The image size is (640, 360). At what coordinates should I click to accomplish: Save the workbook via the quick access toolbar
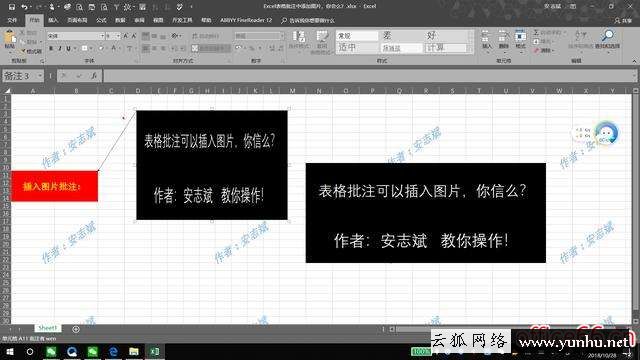[x=12, y=7]
